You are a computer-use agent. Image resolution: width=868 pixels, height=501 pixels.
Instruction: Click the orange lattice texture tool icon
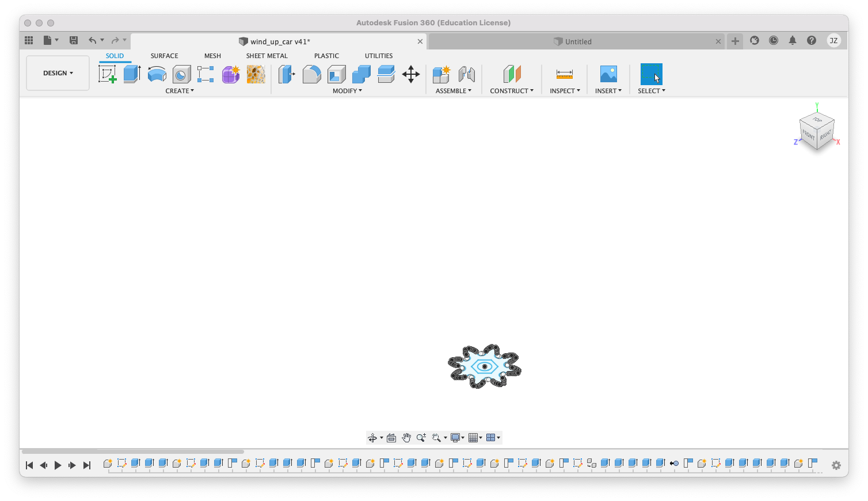256,74
